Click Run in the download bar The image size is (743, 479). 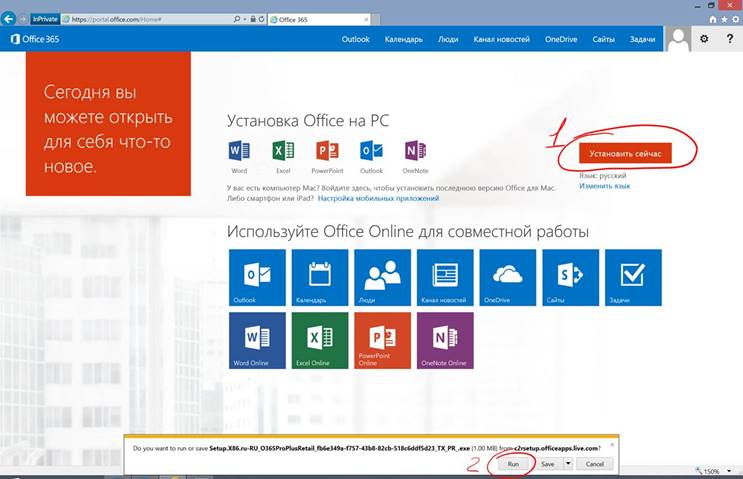[x=513, y=464]
